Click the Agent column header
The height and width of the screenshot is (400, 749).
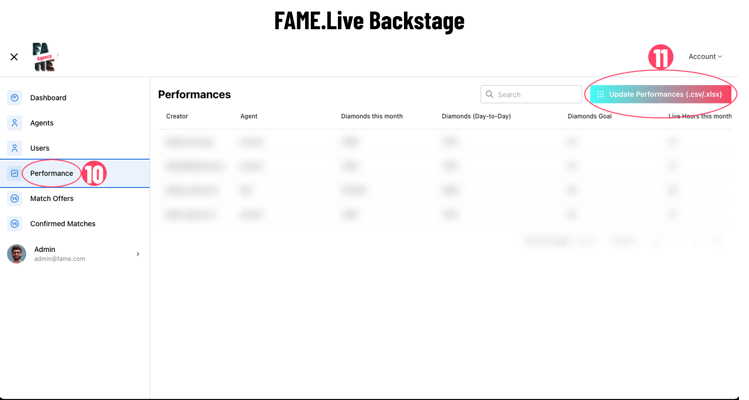[x=249, y=116]
